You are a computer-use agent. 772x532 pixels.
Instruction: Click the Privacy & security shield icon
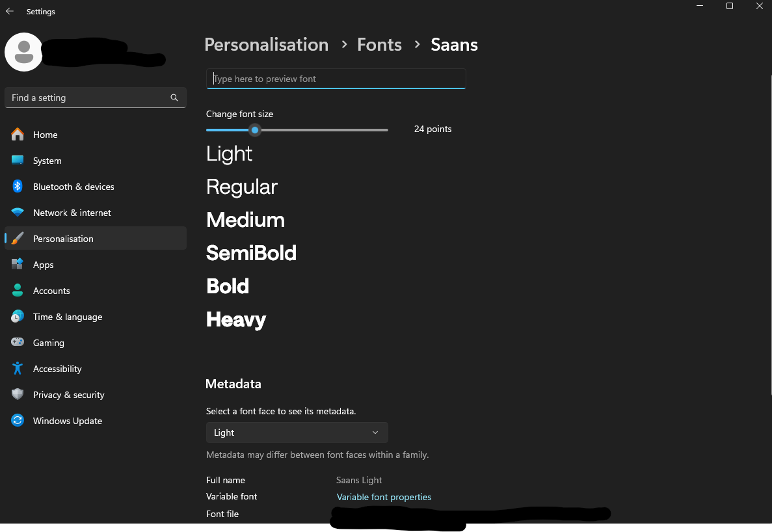pyautogui.click(x=18, y=395)
